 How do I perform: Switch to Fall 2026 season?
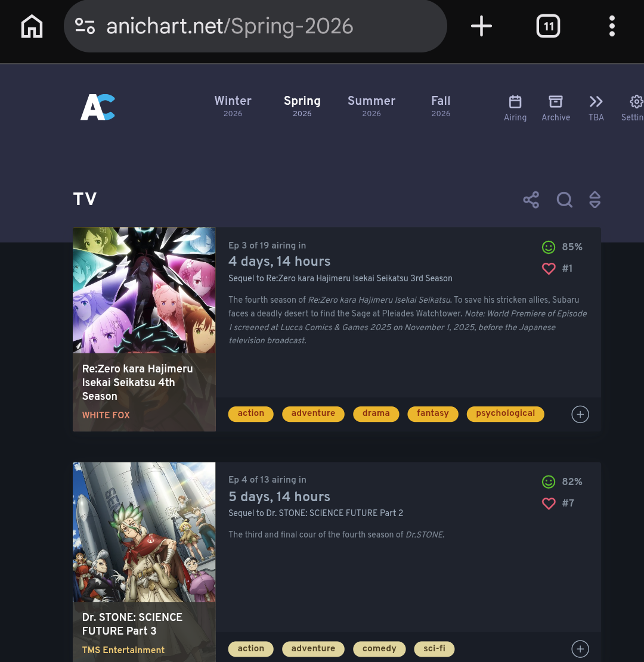[x=441, y=106]
